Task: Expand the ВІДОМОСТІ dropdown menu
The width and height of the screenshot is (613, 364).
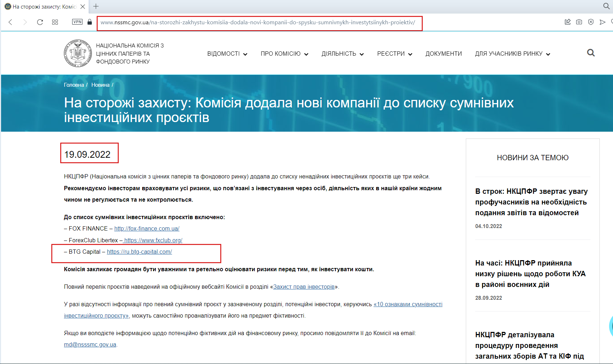Action: pyautogui.click(x=227, y=54)
